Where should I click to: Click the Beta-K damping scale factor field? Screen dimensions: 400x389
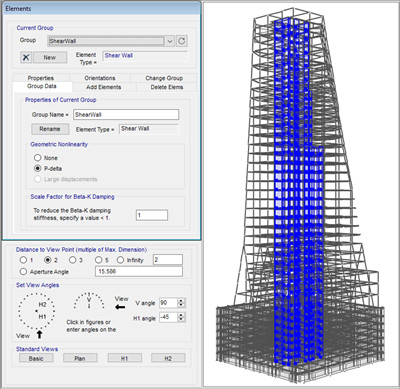coord(152,215)
